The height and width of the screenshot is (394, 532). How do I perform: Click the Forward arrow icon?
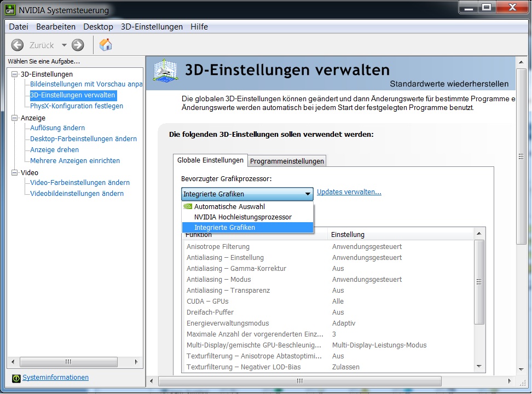point(78,45)
